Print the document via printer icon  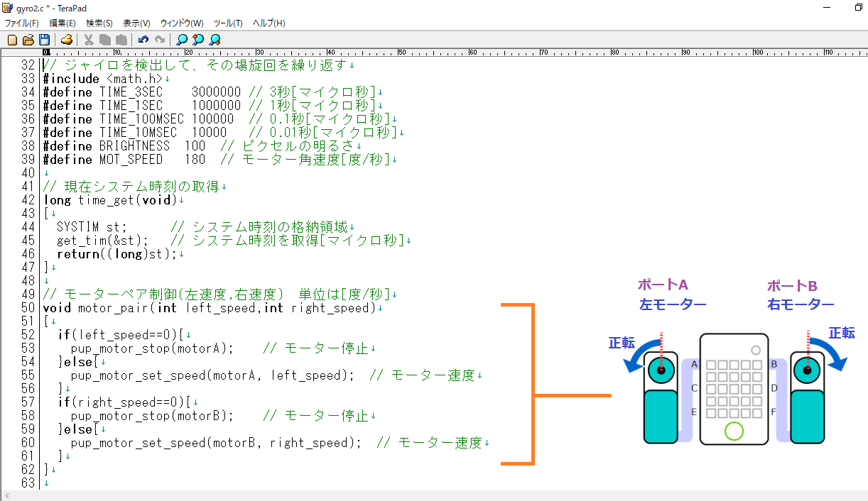pos(66,40)
